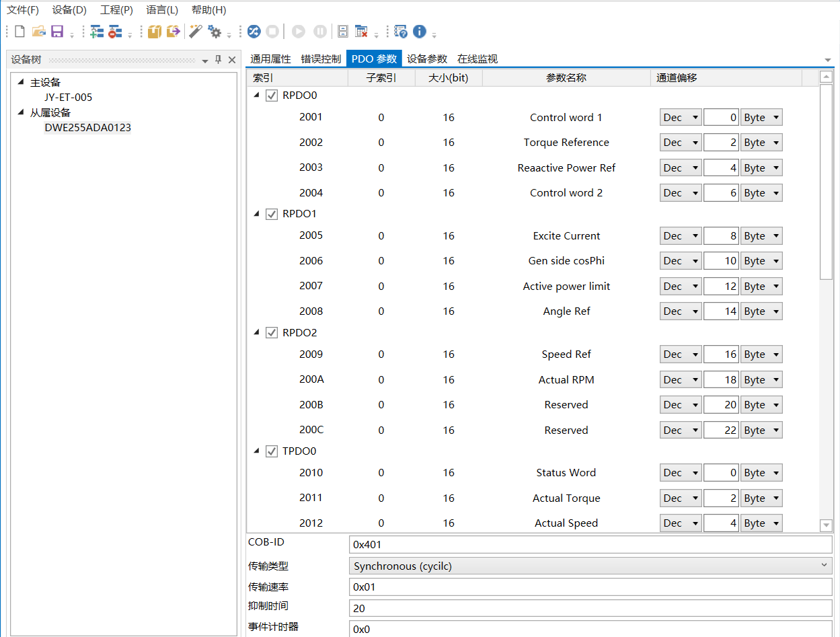This screenshot has width=840, height=637.
Task: Click the PDO list vertical scrollbar thumb
Action: click(827, 182)
